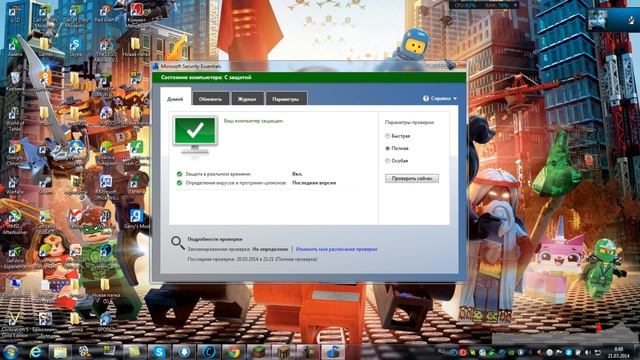Viewport: 640px width, 360px height.
Task: Click the CPU and RAM desktop gadget
Action: [x=484, y=5]
